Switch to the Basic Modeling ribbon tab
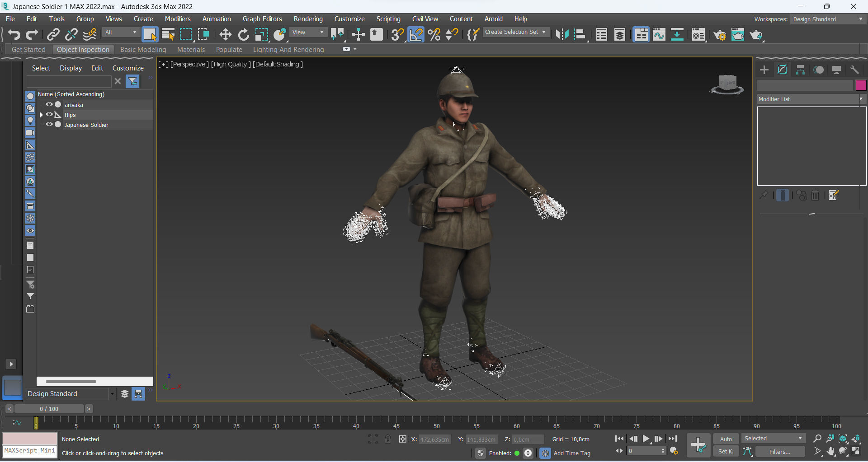Viewport: 868px width, 462px height. 143,50
